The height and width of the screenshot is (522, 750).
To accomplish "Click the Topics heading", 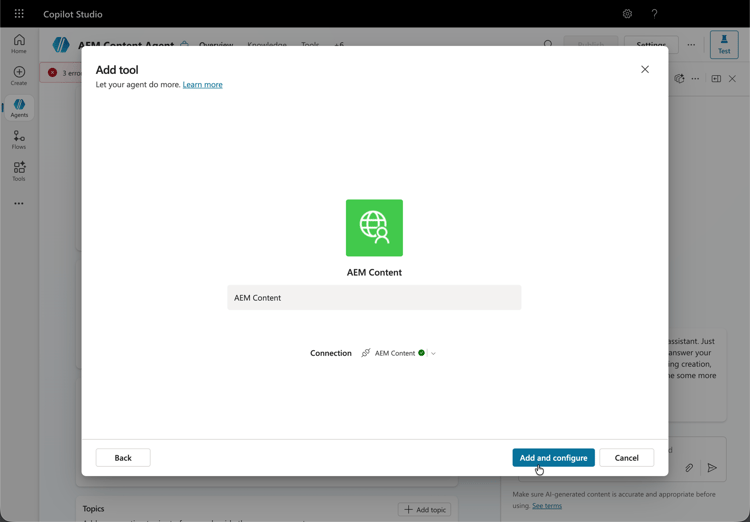I will tap(93, 509).
